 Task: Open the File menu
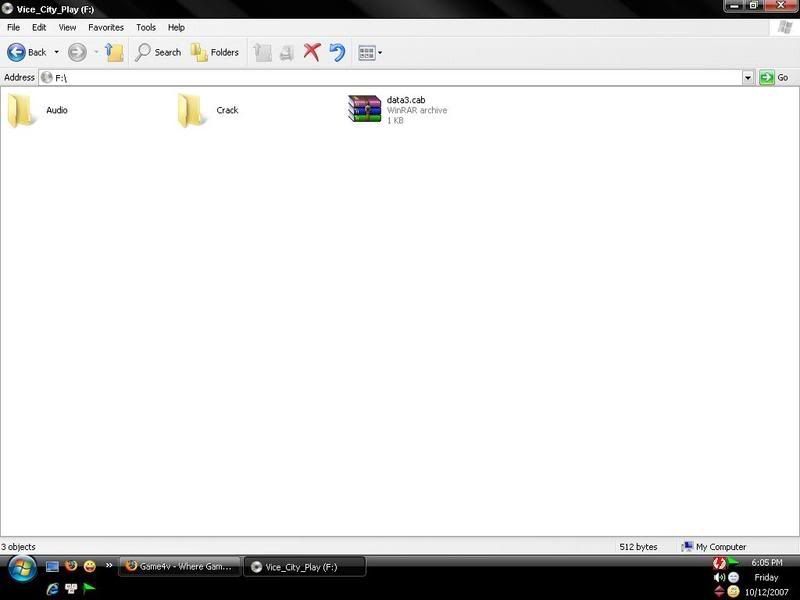[x=13, y=28]
